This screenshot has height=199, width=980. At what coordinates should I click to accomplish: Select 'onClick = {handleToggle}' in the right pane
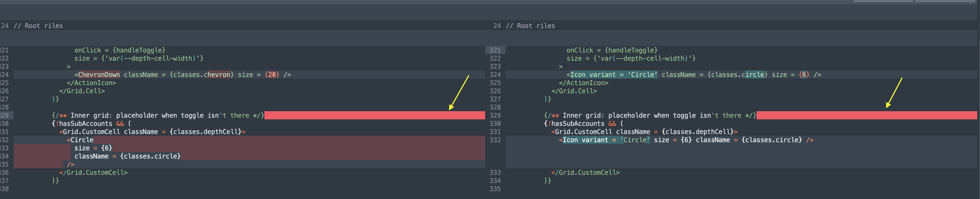click(x=612, y=50)
